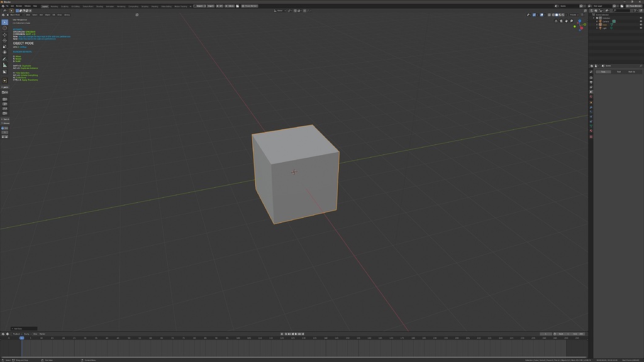The image size is (644, 362).
Task: Switch viewport shading to Rendered
Action: point(563,15)
